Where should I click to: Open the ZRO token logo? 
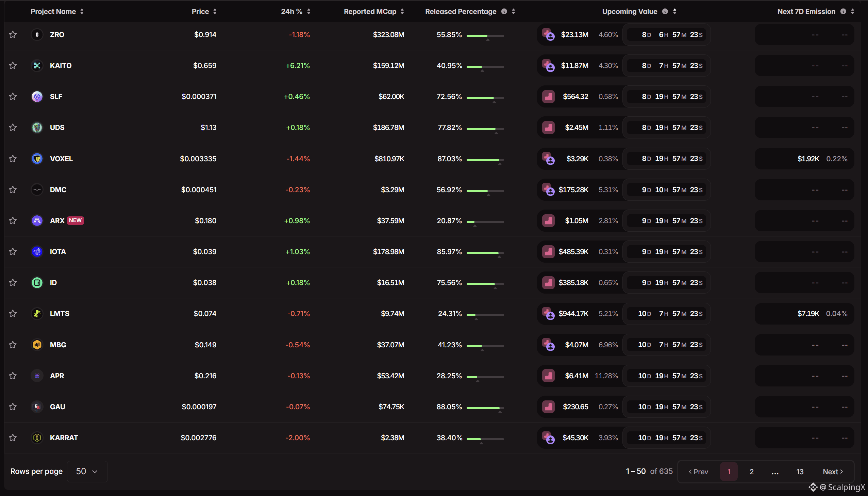[37, 34]
